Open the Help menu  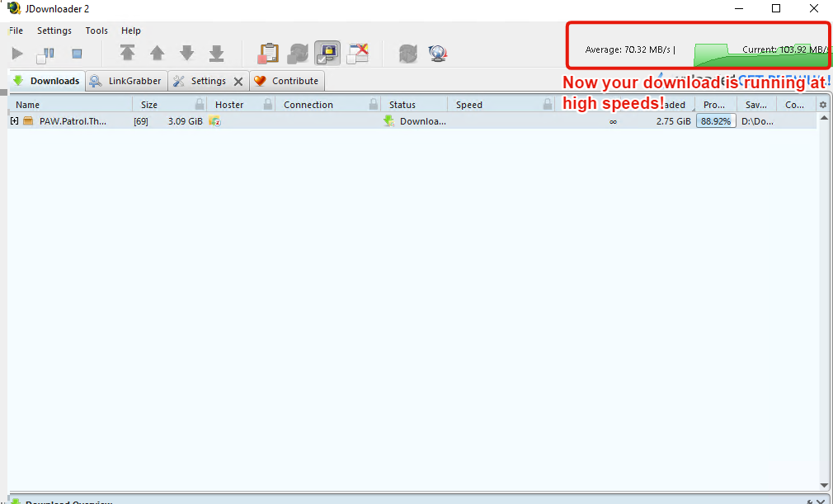[130, 31]
